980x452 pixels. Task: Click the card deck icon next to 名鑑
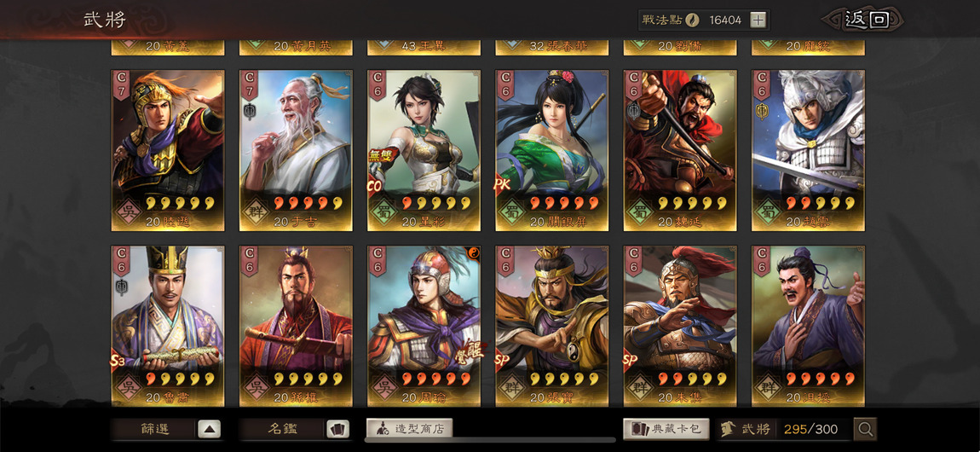pyautogui.click(x=338, y=429)
